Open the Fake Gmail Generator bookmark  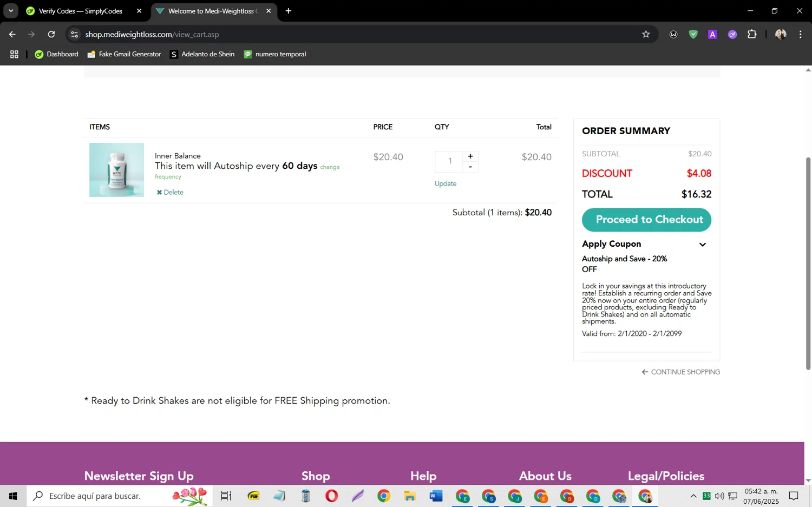coord(124,54)
